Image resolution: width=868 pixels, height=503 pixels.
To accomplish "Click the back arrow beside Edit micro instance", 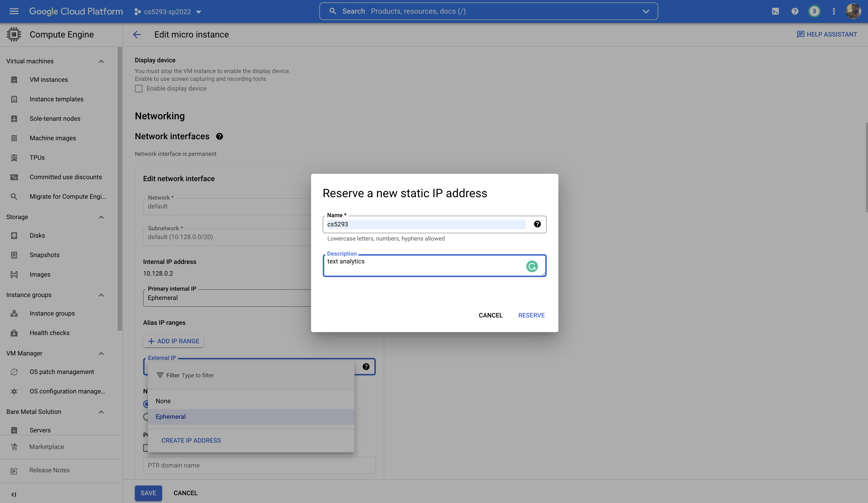I will 137,35.
